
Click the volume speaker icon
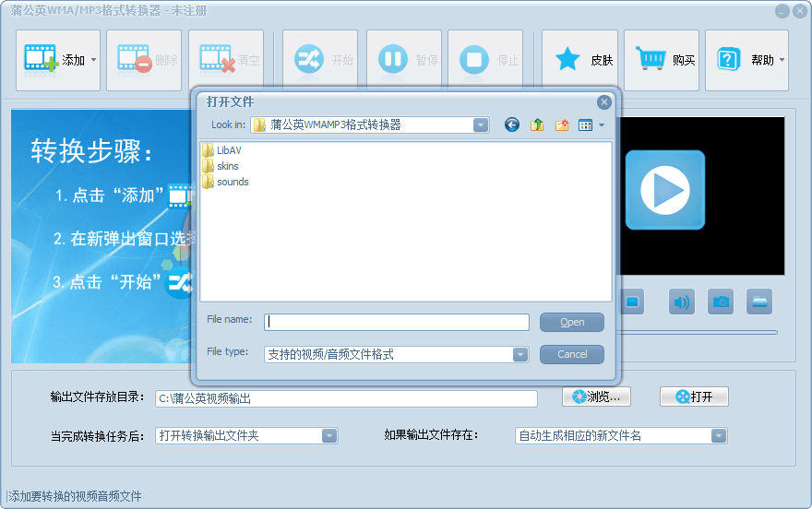pos(682,302)
